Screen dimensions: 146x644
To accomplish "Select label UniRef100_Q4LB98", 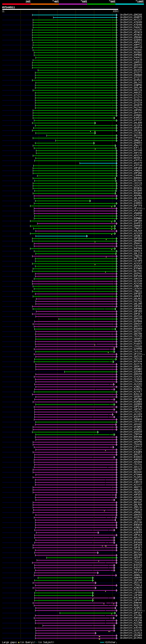I will 131,123.
